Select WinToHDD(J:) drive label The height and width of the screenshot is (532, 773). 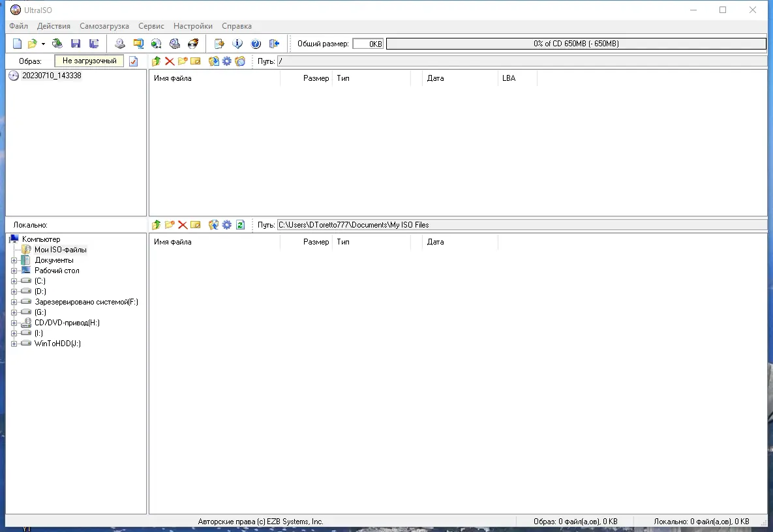point(57,344)
